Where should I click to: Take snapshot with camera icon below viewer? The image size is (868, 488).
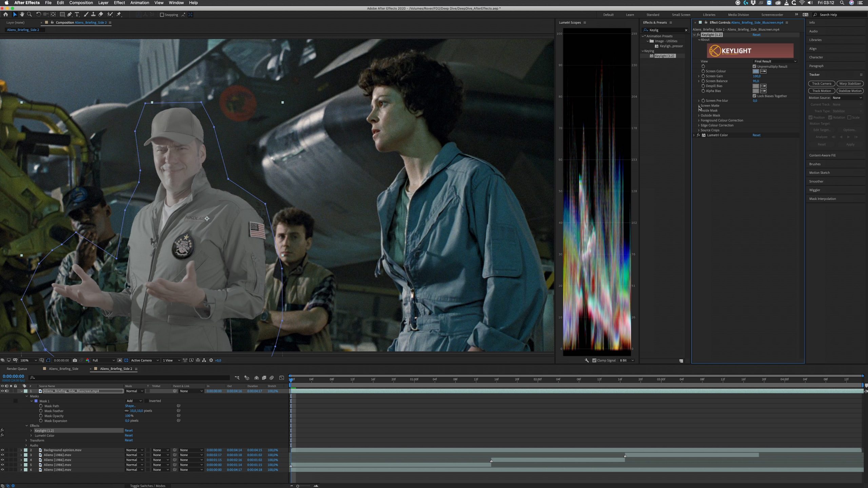pos(75,360)
